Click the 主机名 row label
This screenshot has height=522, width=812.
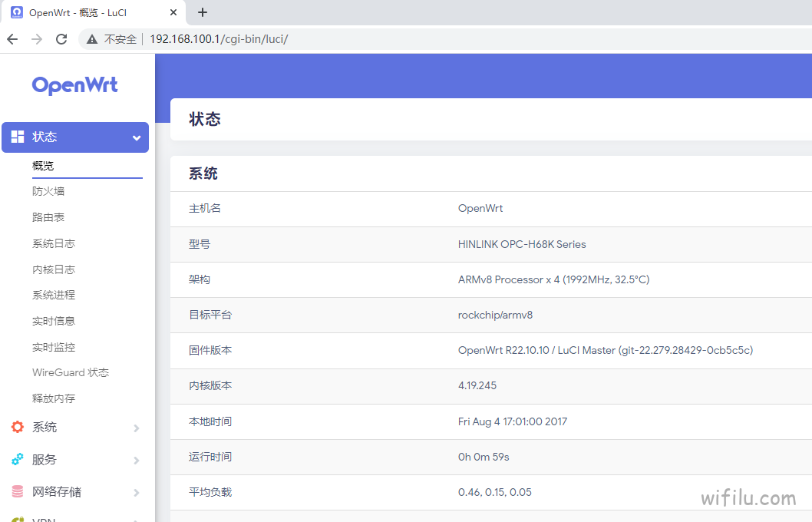(x=205, y=209)
